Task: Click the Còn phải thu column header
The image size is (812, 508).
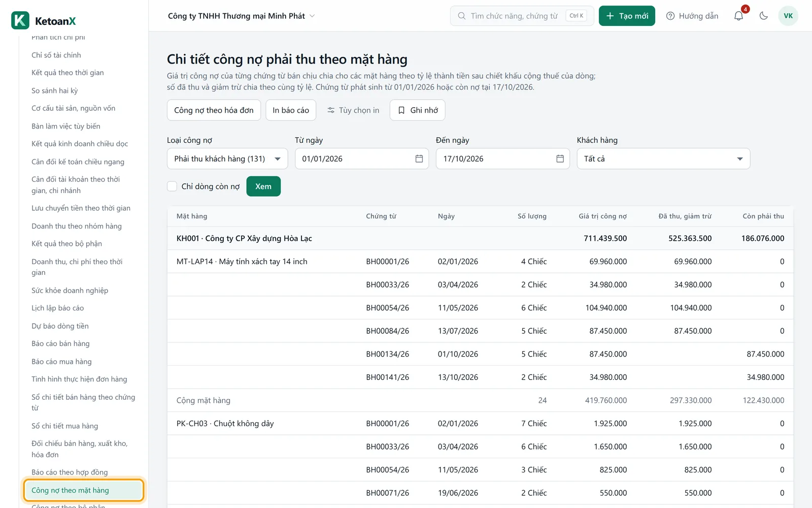Action: coord(763,216)
